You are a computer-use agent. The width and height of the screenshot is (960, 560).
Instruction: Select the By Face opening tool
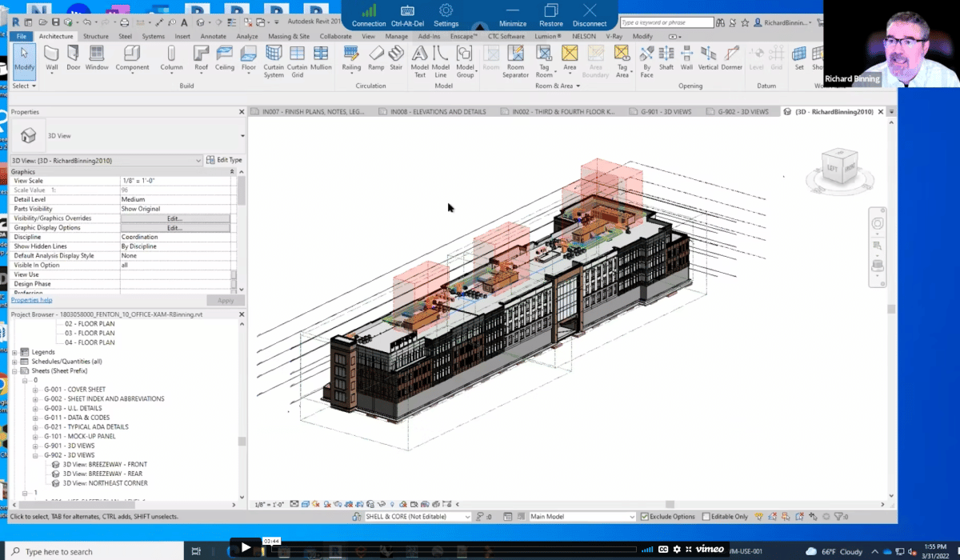click(646, 61)
